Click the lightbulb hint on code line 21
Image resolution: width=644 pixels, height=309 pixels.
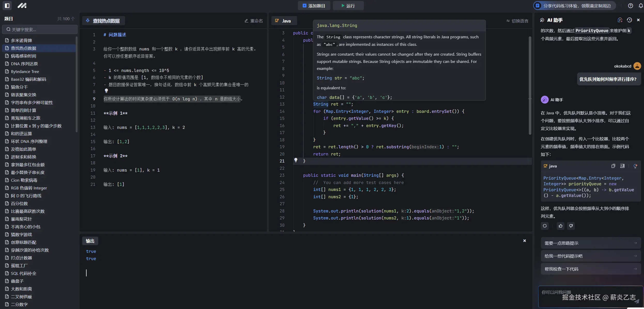pyautogui.click(x=296, y=160)
